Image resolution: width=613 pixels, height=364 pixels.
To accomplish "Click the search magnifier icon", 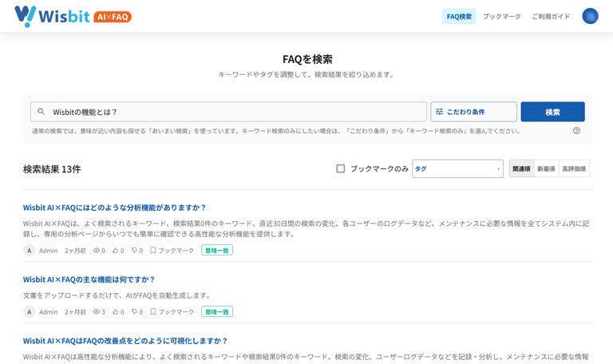I will pos(41,112).
